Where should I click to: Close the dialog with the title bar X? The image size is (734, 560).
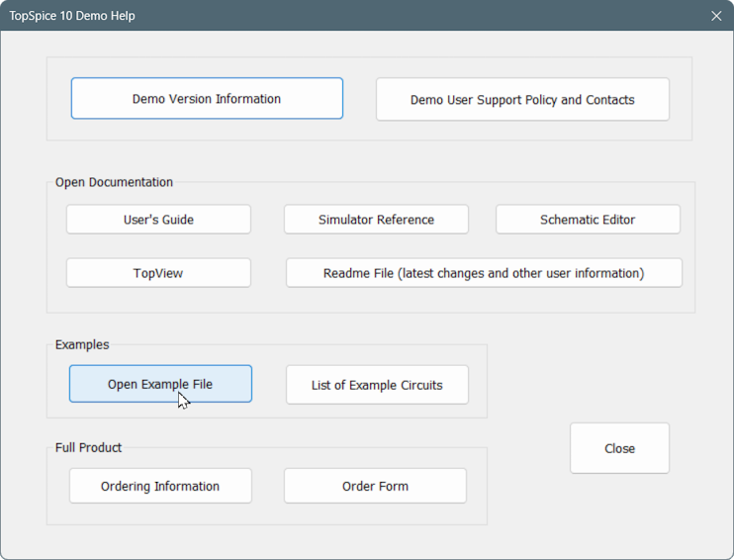pyautogui.click(x=716, y=16)
